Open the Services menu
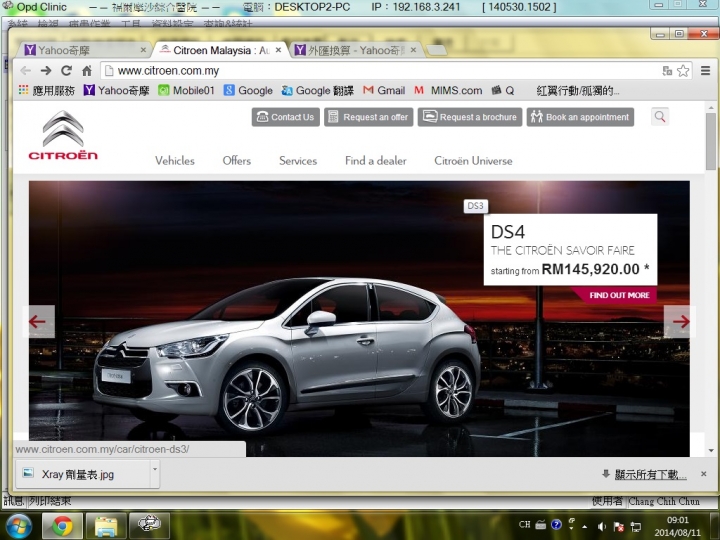The image size is (720, 540). coord(298,161)
